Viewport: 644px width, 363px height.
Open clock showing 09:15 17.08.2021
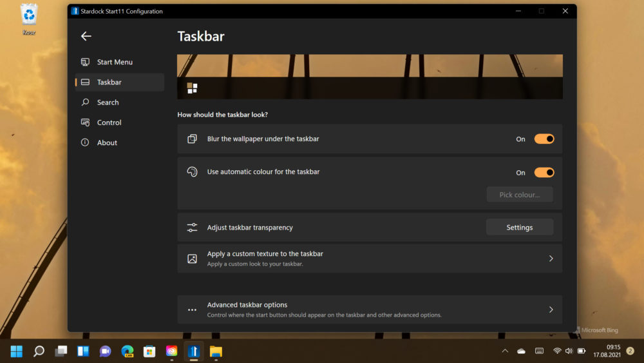pos(607,351)
